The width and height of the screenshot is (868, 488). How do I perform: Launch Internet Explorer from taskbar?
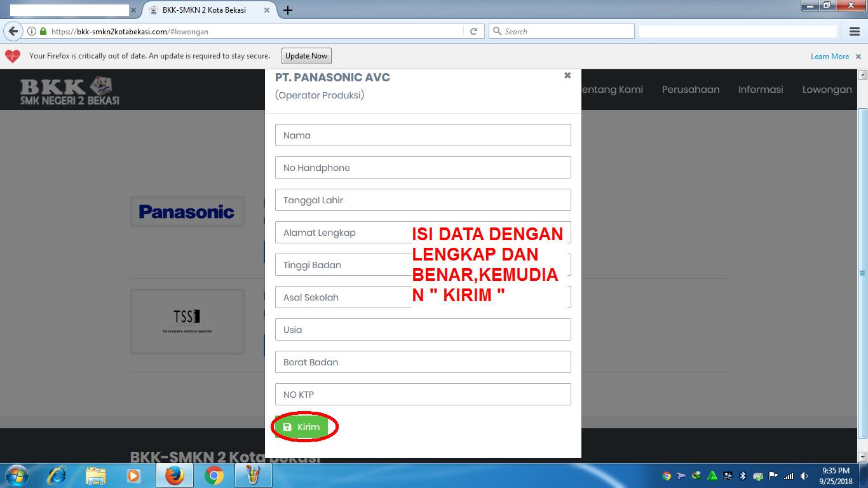pos(57,475)
